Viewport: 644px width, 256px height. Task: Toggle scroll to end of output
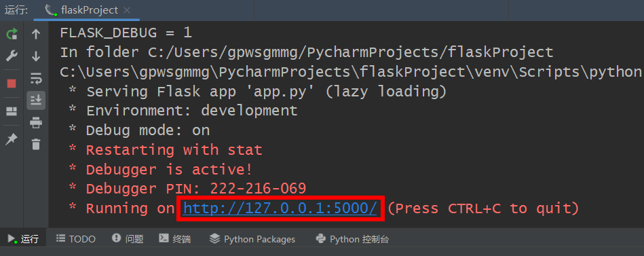pos(36,100)
